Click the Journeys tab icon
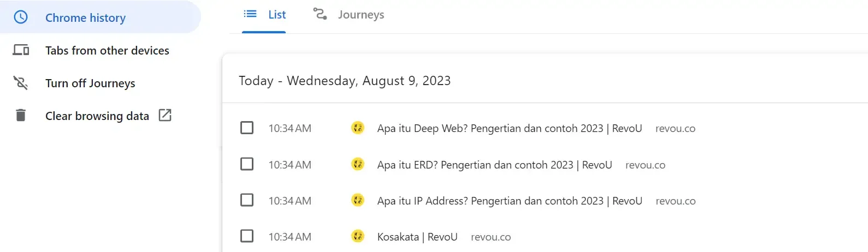The width and height of the screenshot is (868, 252). pyautogui.click(x=320, y=14)
